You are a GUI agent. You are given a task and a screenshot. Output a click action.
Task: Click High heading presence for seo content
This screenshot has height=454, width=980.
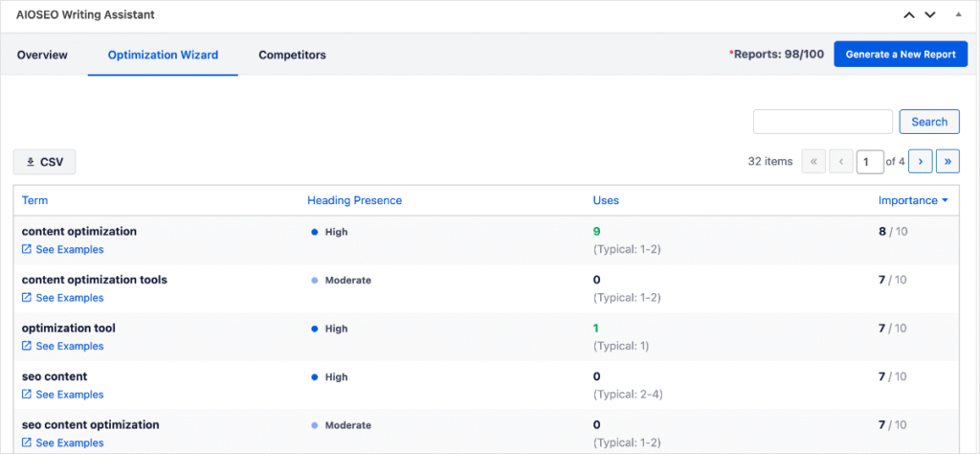[x=329, y=377]
